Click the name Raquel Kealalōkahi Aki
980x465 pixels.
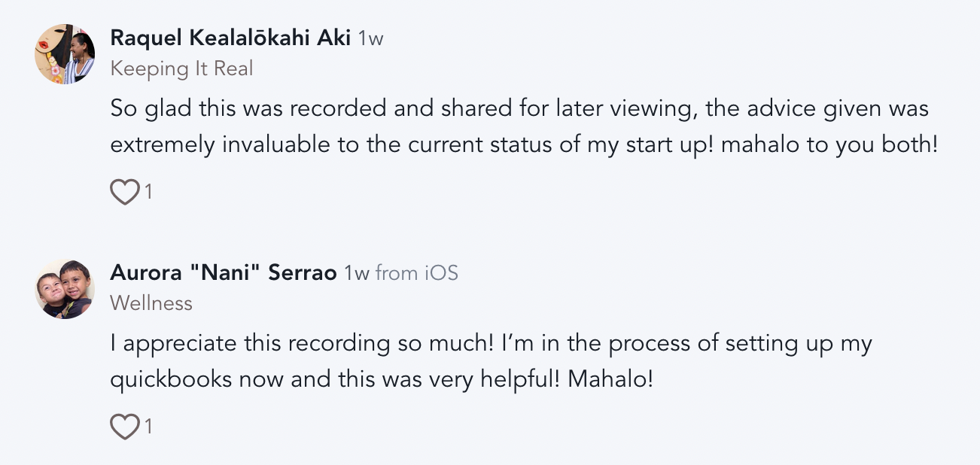click(230, 38)
